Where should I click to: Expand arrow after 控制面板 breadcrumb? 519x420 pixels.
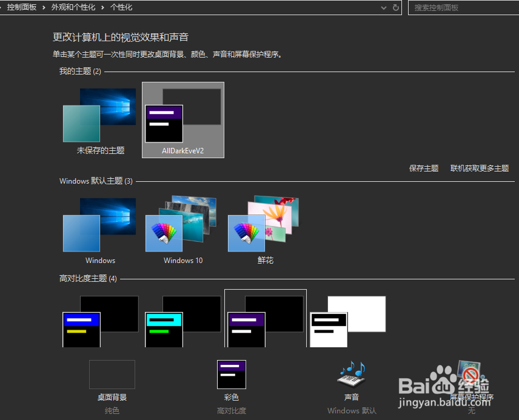pos(44,8)
